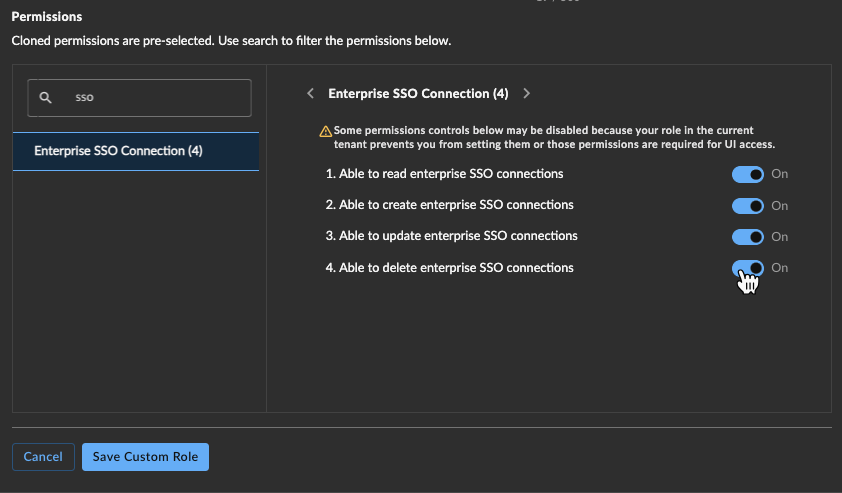Cancel the custom role creation
The image size is (842, 493).
(43, 456)
